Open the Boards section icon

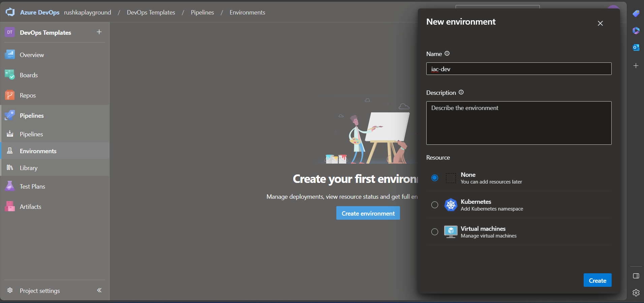point(10,75)
